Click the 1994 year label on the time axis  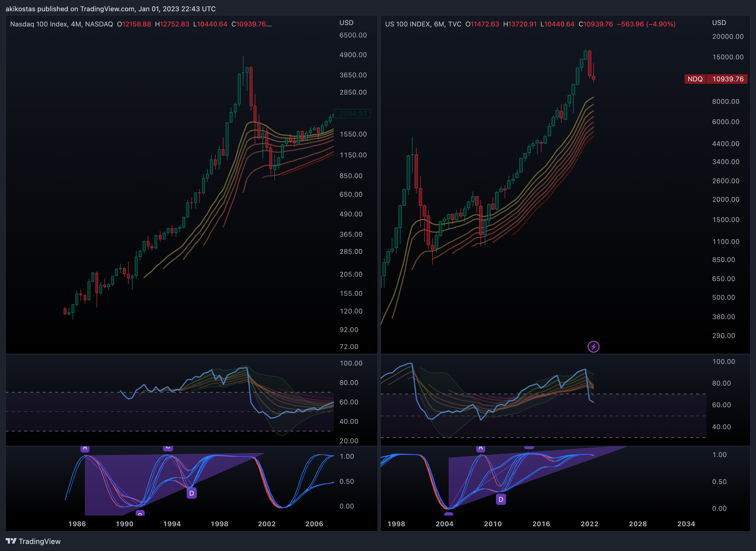pyautogui.click(x=172, y=524)
